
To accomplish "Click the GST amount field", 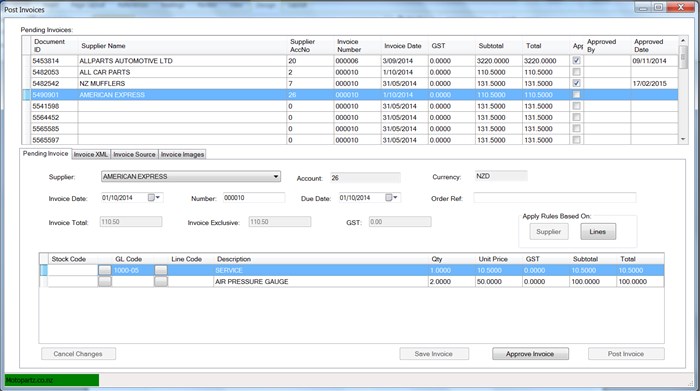I will click(400, 222).
